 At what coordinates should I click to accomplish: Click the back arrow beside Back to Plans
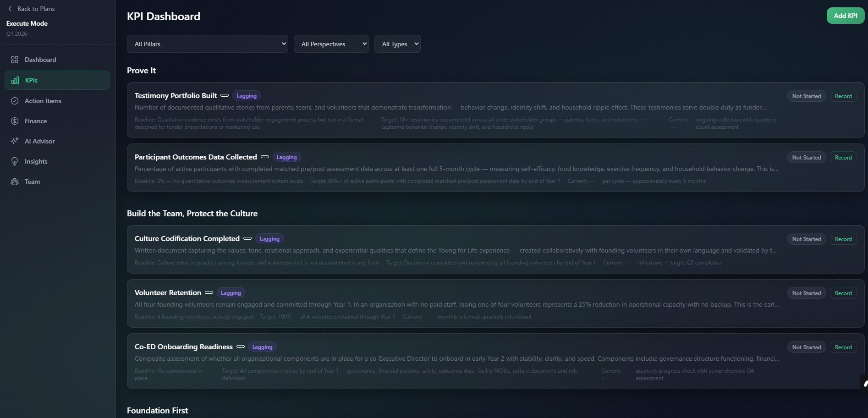tap(10, 9)
